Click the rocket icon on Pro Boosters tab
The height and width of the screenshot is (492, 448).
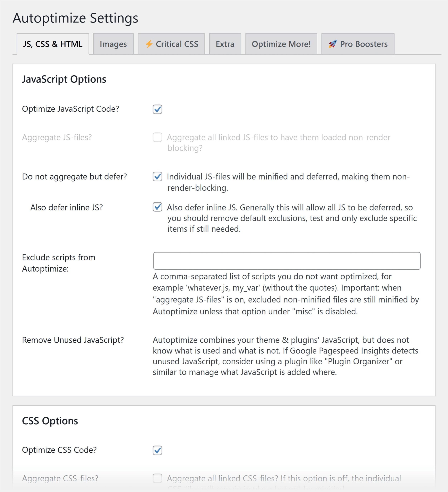333,44
